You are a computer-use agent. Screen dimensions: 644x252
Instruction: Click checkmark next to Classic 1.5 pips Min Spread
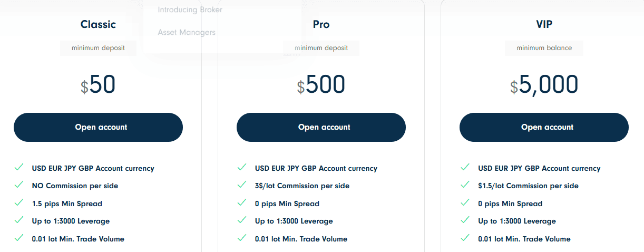coord(19,203)
